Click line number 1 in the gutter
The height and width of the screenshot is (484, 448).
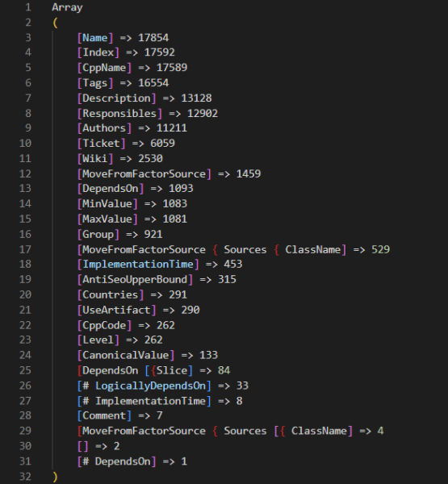pyautogui.click(x=28, y=7)
